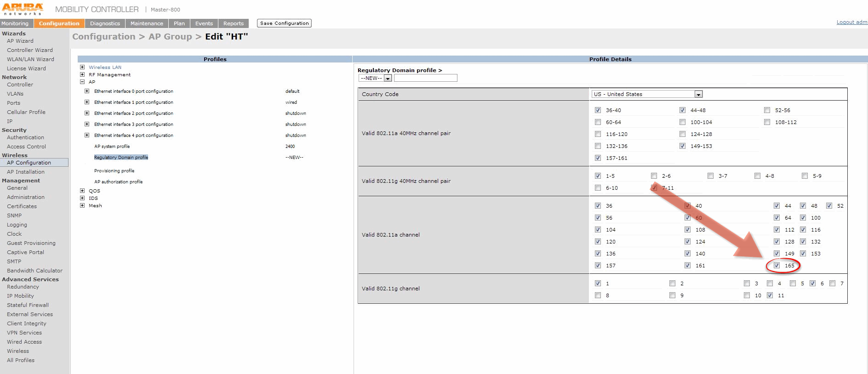Expand the RF Management profiles node
The image size is (868, 374).
click(x=82, y=74)
